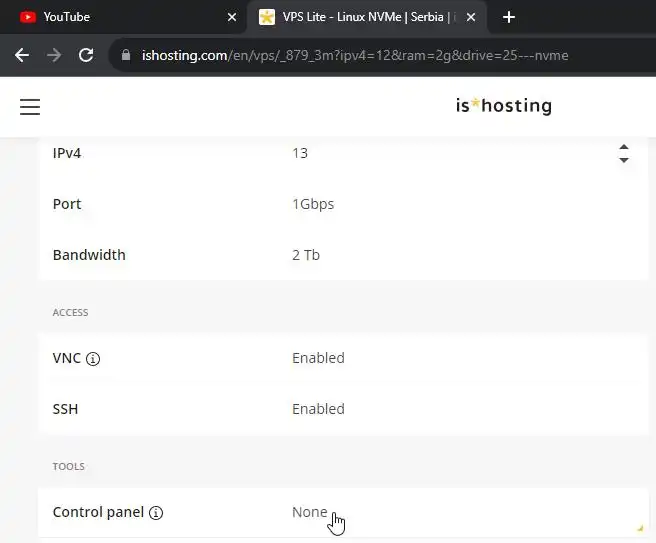Click the is*hosting logo
656x543 pixels.
tap(503, 106)
